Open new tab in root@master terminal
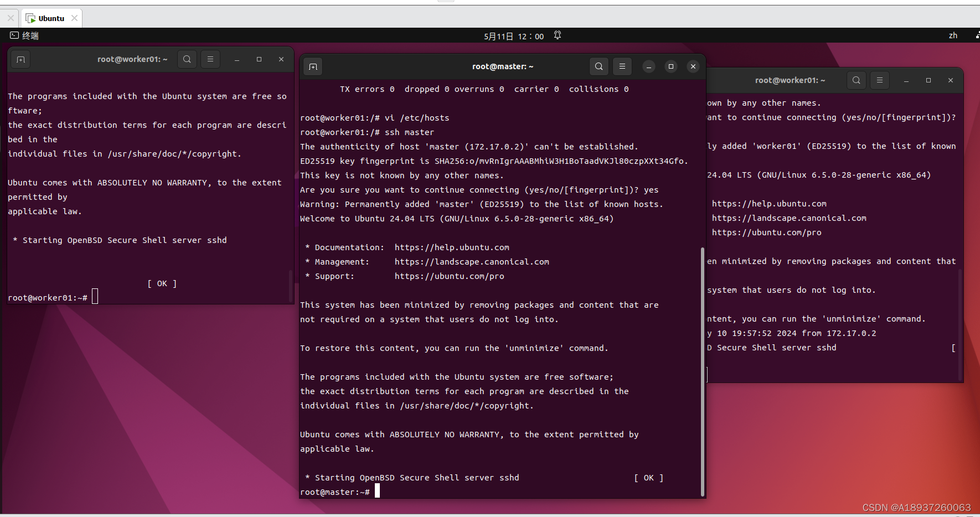The image size is (980, 517). click(313, 66)
